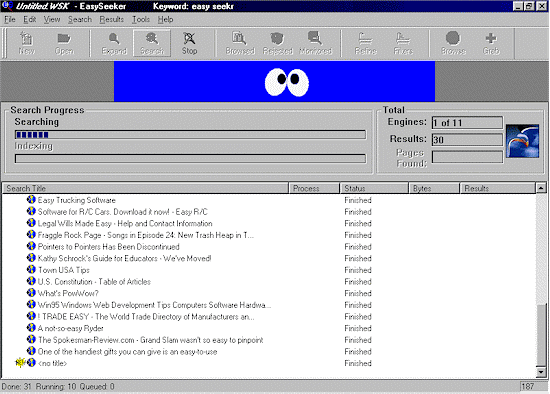This screenshot has width=550, height=394.
Task: Click the Refine toolbar icon
Action: (x=365, y=43)
